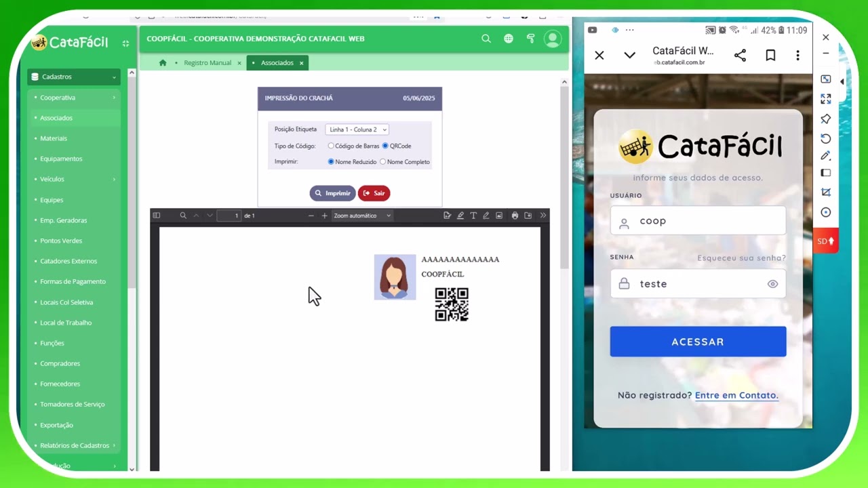Click the red Sair button

374,193
